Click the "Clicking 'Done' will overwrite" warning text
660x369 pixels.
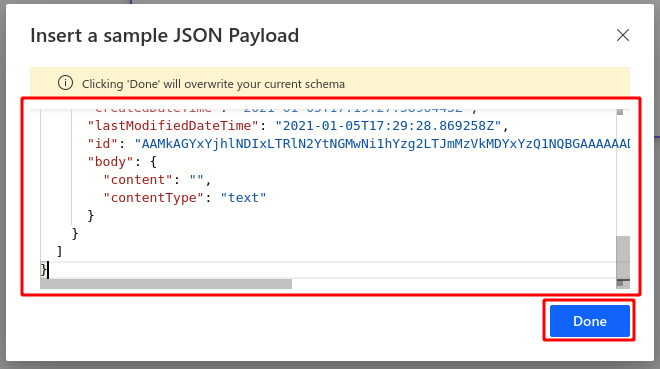pos(213,84)
